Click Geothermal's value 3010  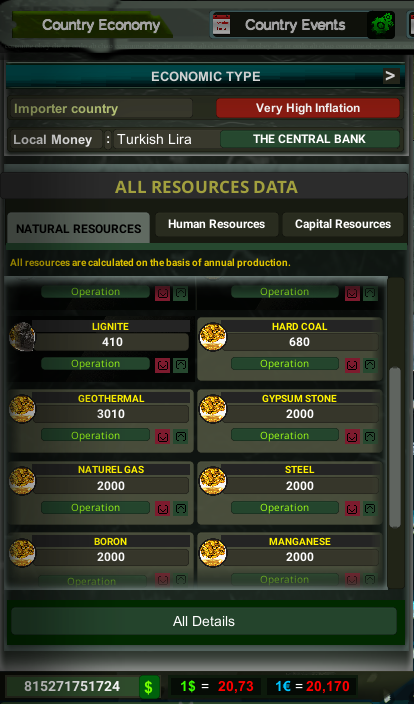111,414
